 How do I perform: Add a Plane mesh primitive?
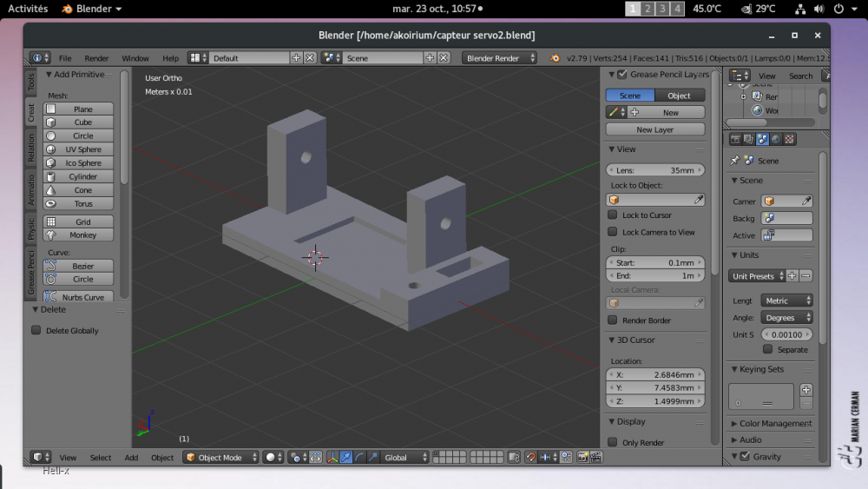(x=78, y=109)
